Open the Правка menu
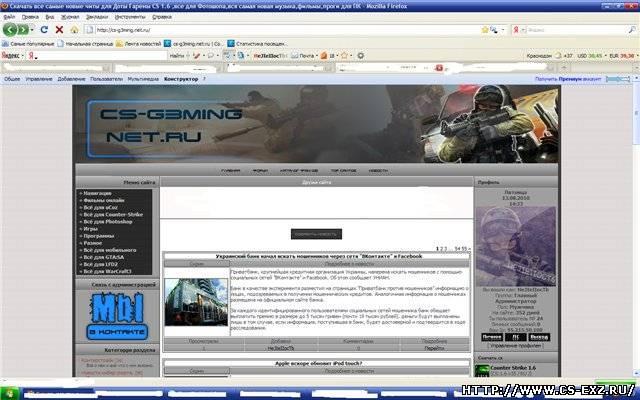 click(x=30, y=17)
